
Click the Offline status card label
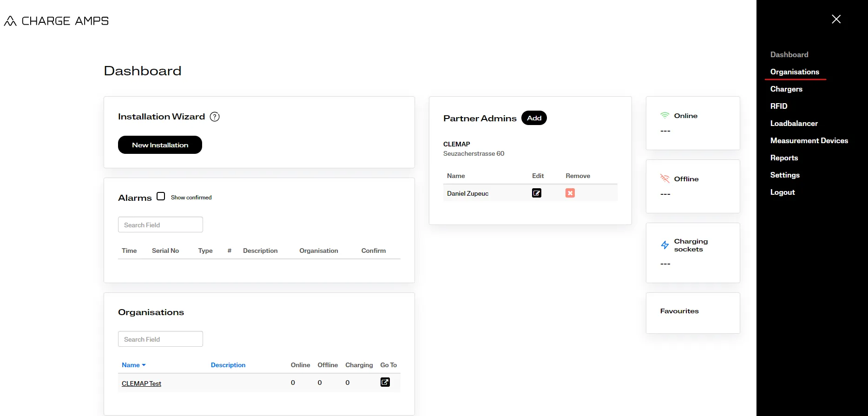click(x=686, y=179)
